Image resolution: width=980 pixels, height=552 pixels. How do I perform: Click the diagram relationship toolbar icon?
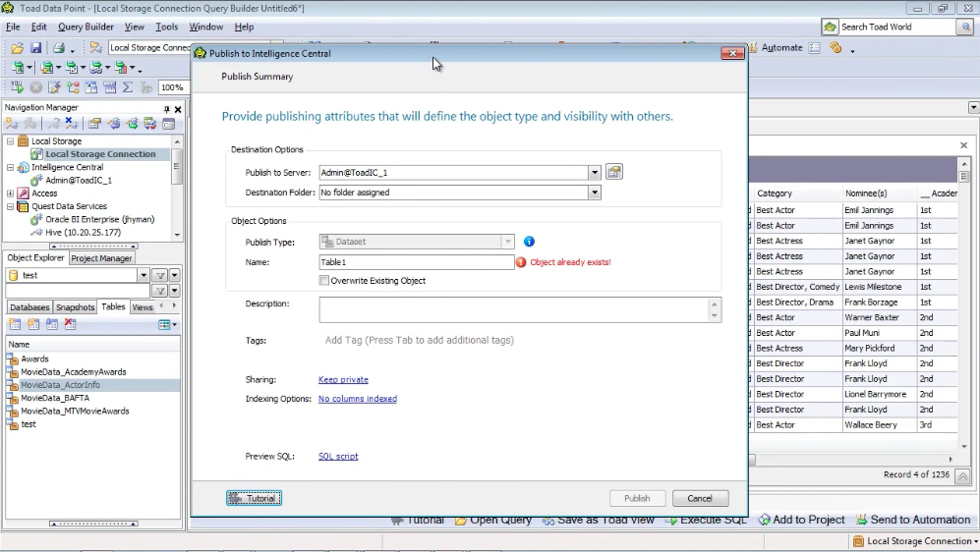click(x=73, y=87)
